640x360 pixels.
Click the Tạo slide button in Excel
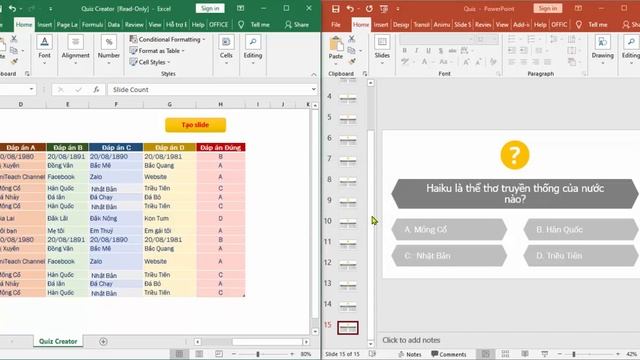[x=196, y=125]
